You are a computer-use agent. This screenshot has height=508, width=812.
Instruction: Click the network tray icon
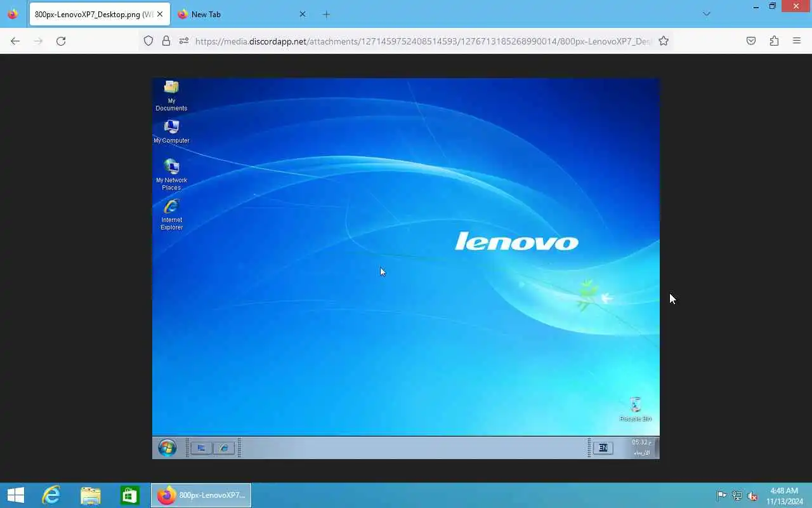tap(737, 496)
